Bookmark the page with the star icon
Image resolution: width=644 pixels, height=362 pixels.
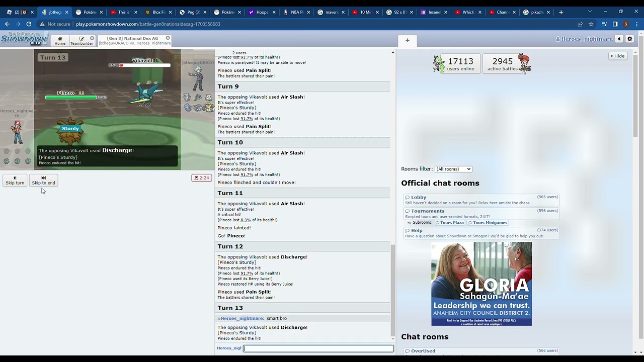[591, 24]
